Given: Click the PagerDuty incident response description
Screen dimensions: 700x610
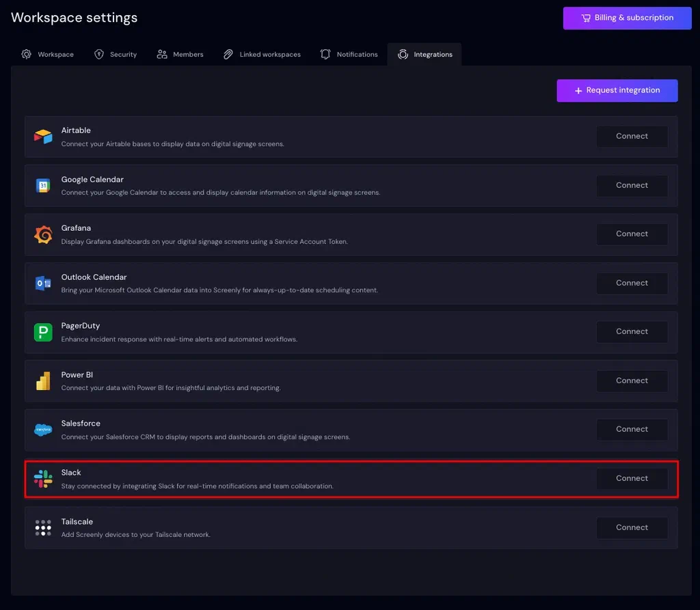Looking at the screenshot, I should click(179, 339).
